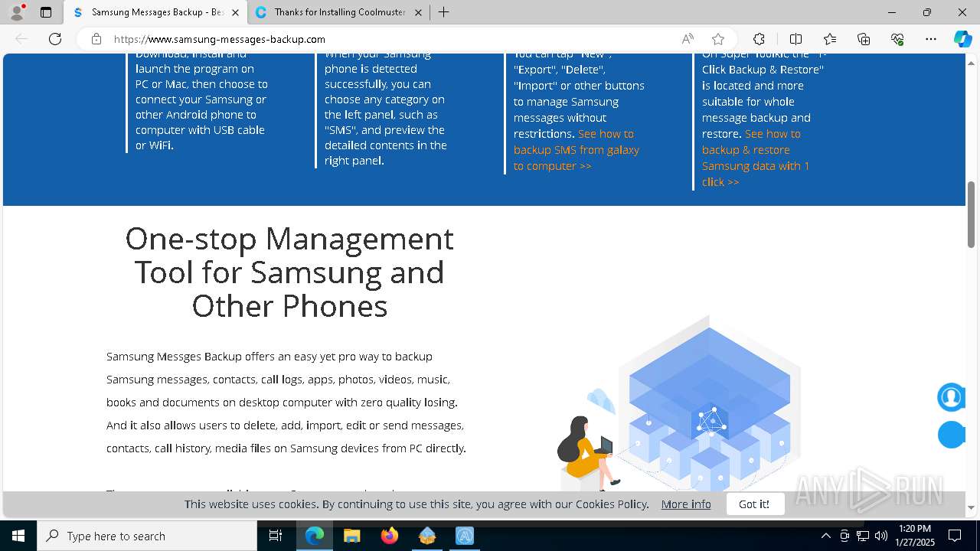Open the More info cookies link
This screenshot has width=980, height=551.
[x=686, y=504]
